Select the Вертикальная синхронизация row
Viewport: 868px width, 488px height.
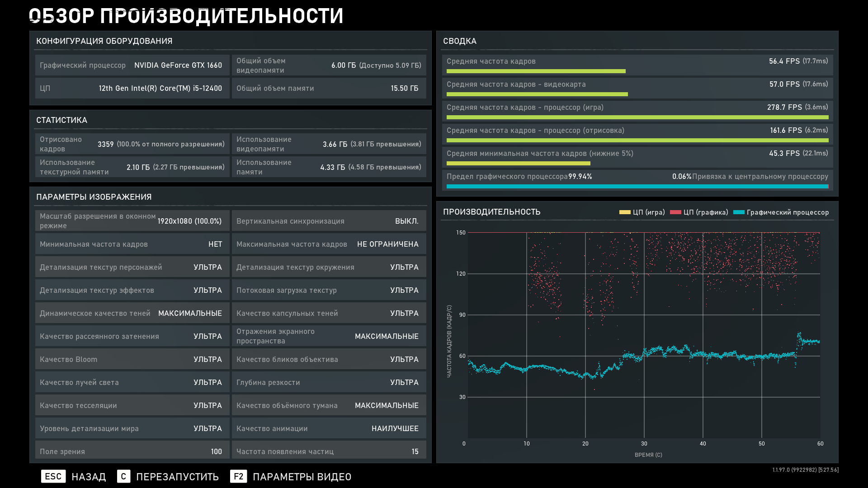(x=329, y=221)
